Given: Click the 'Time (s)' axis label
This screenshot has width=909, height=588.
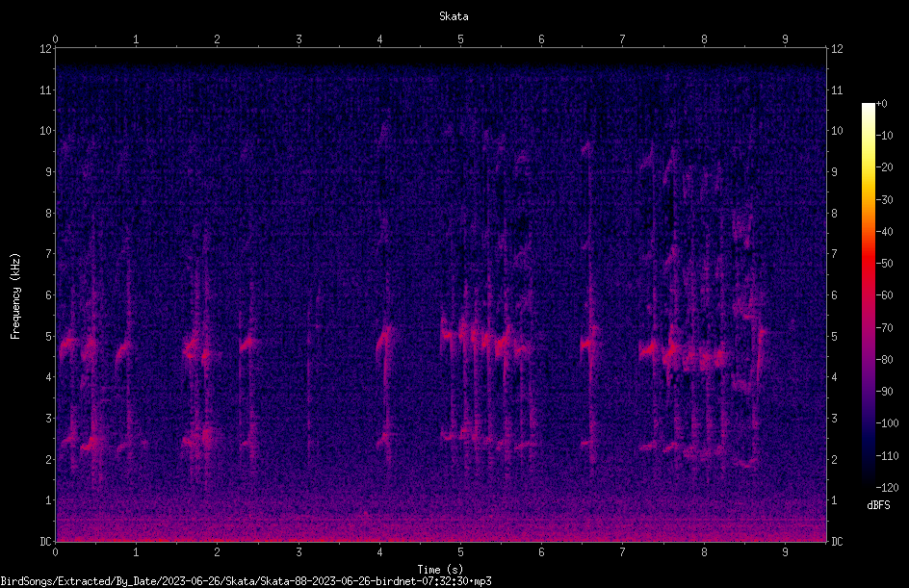Looking at the screenshot, I should coord(440,570).
